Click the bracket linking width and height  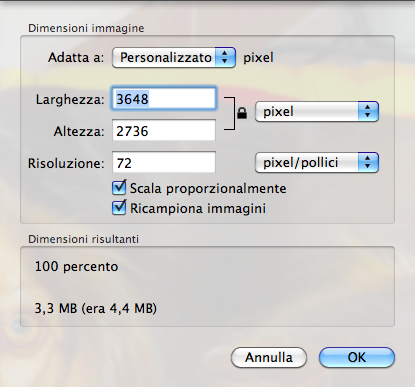230,113
